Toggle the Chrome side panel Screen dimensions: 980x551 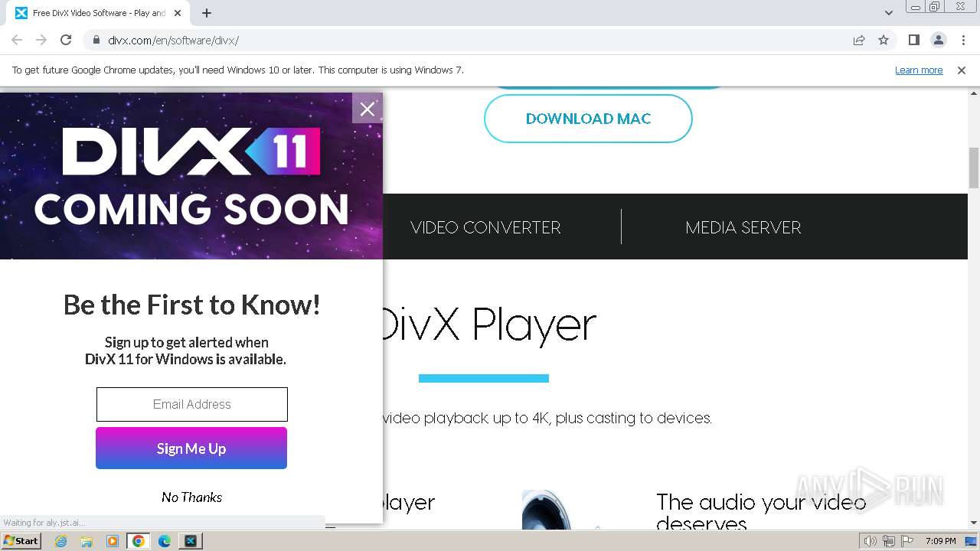pos(914,41)
